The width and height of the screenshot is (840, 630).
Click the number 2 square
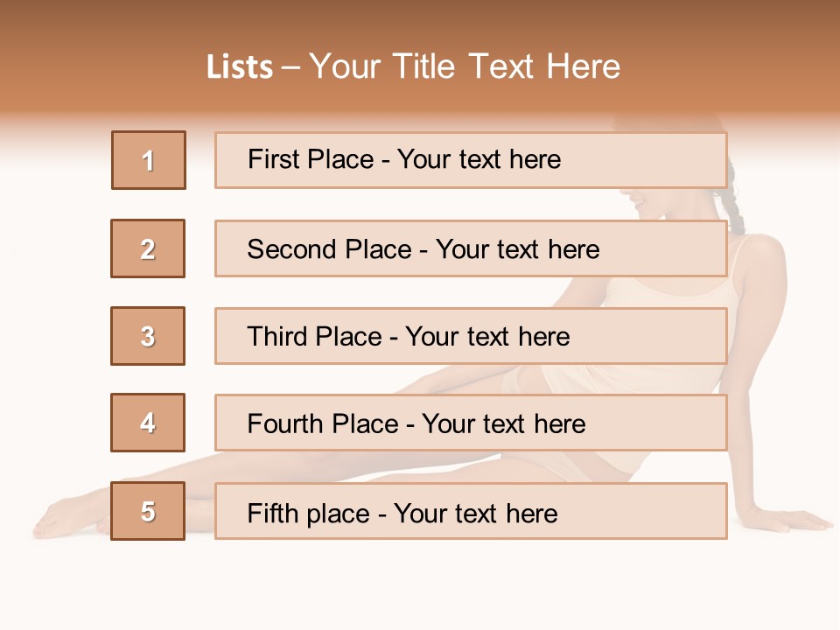pos(148,248)
